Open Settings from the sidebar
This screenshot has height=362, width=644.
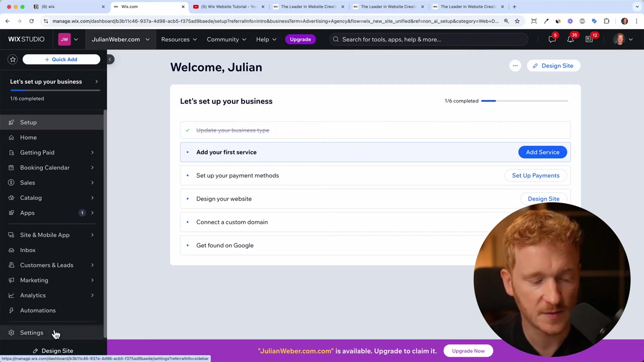pos(53,332)
